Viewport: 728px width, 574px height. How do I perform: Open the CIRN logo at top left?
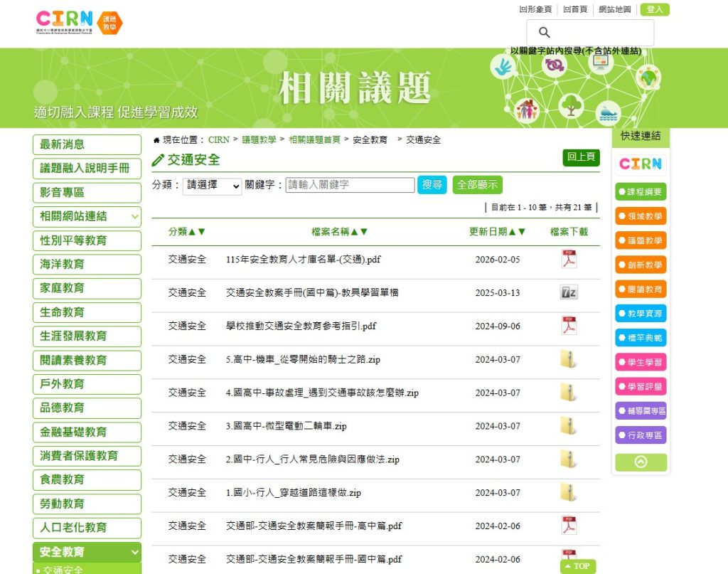pos(65,22)
